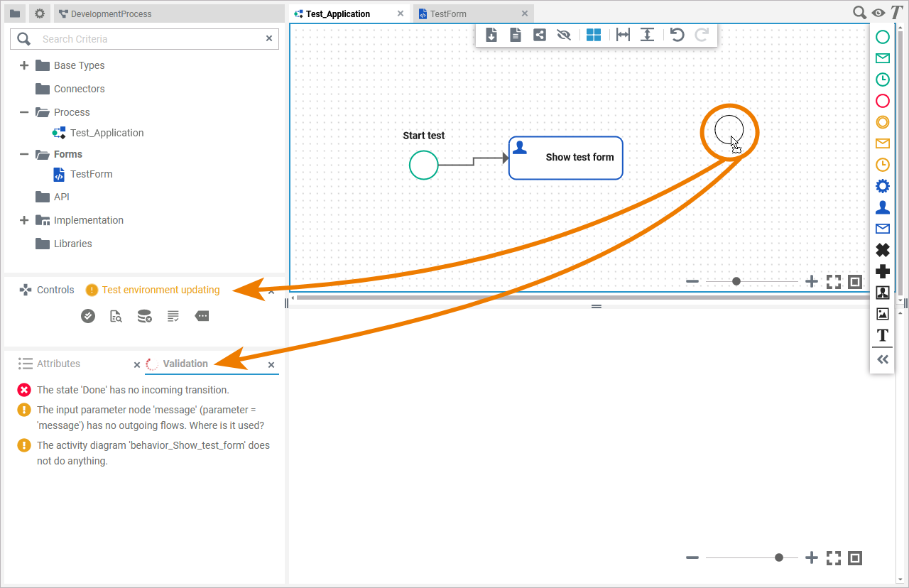909x588 pixels.
Task: Click the Search Criteria input field
Action: (x=149, y=39)
